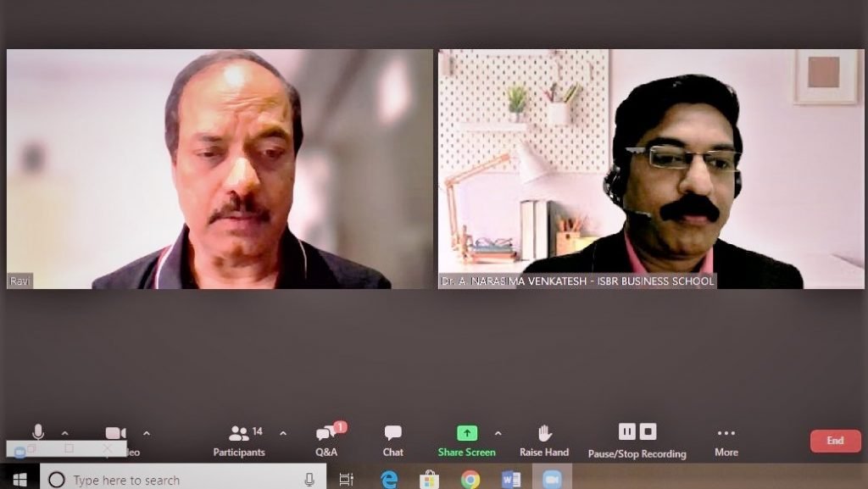Pause the recording
Viewport: 868px width, 489px height.
pos(626,431)
